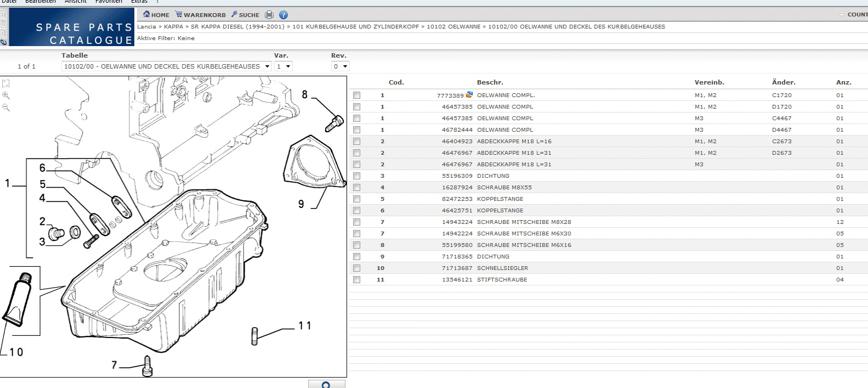The height and width of the screenshot is (388, 868).
Task: Click the Beschr. column header
Action: click(490, 82)
